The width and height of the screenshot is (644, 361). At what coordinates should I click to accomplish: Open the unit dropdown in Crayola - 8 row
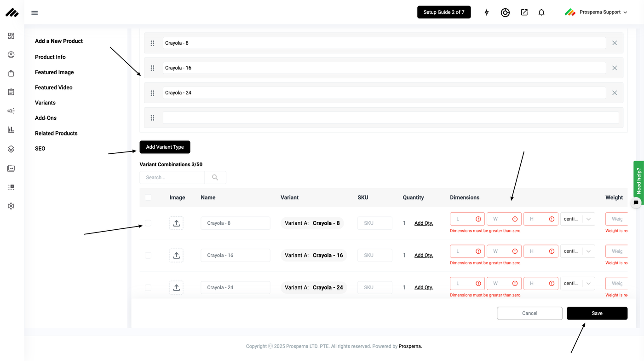(x=578, y=219)
